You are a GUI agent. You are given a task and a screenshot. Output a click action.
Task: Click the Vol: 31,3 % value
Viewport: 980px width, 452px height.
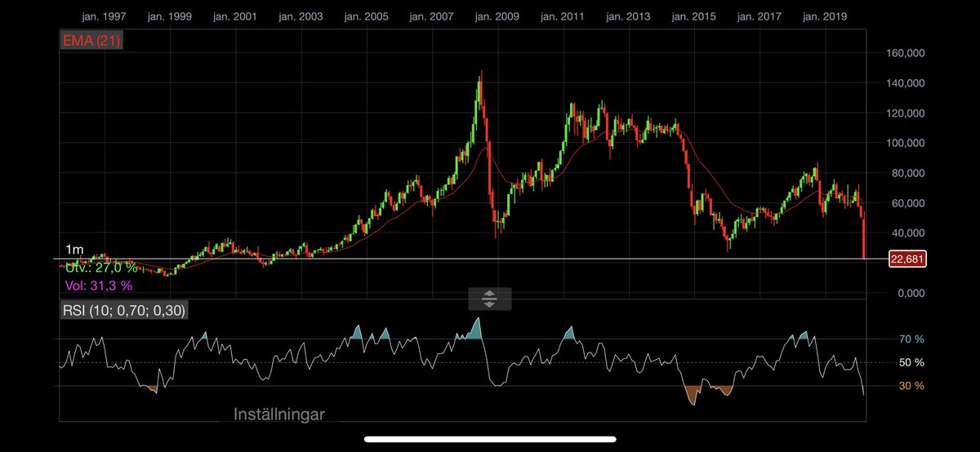pyautogui.click(x=98, y=286)
